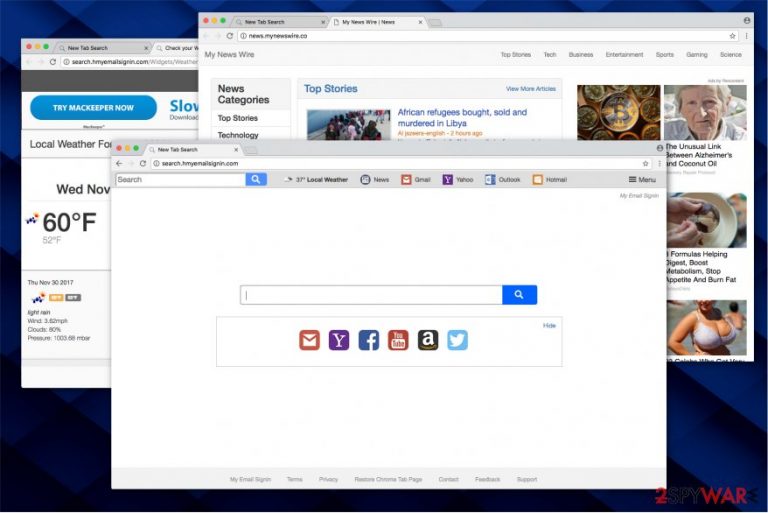Open Formulas Helping Digest ad link

(701, 267)
